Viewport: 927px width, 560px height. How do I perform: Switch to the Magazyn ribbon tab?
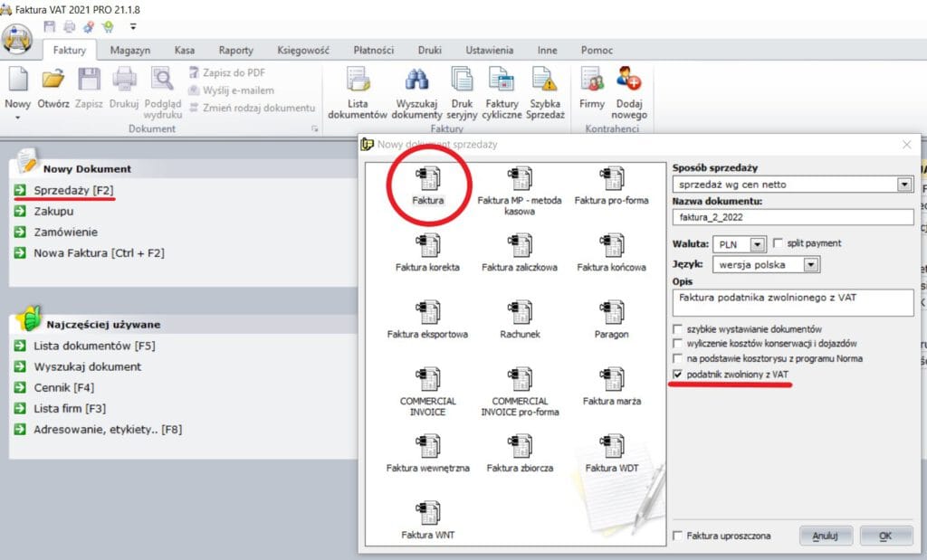[130, 51]
